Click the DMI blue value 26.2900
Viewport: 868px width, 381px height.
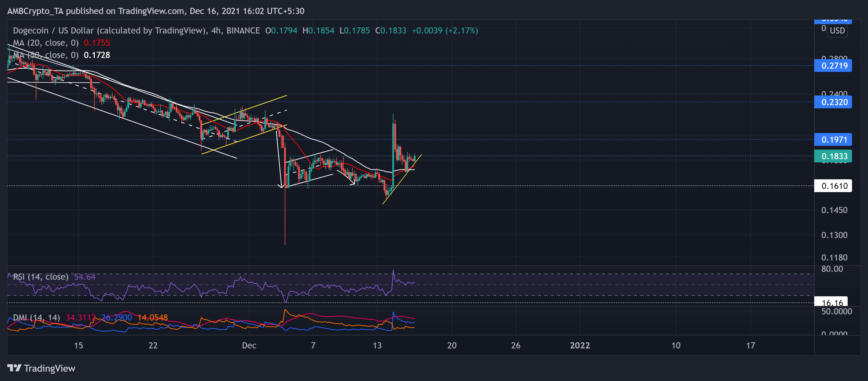pos(117,318)
